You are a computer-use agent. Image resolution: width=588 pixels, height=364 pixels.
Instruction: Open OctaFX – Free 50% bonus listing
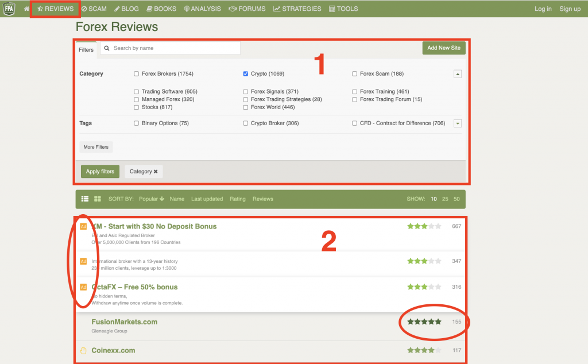(134, 287)
